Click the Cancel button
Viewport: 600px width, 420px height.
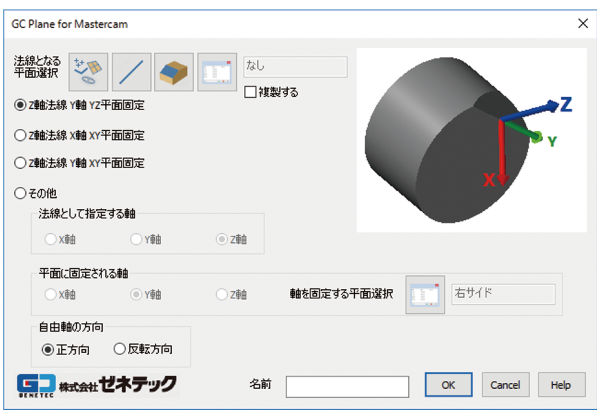pyautogui.click(x=505, y=385)
